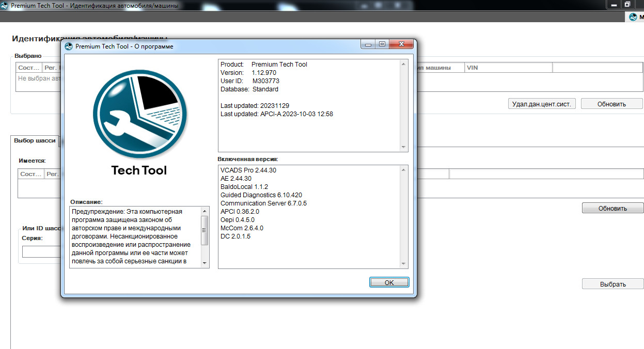
Task: Maximize the About dialog window
Action: click(x=382, y=45)
